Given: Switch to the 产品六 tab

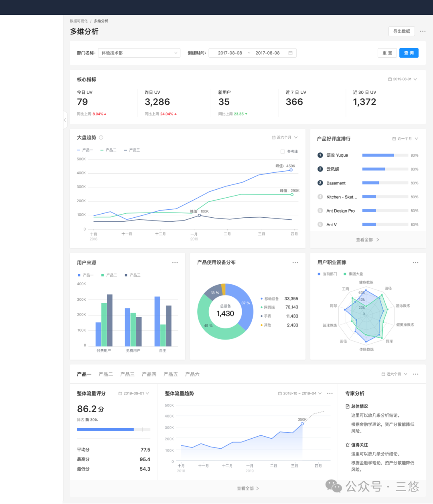Looking at the screenshot, I should [x=192, y=374].
